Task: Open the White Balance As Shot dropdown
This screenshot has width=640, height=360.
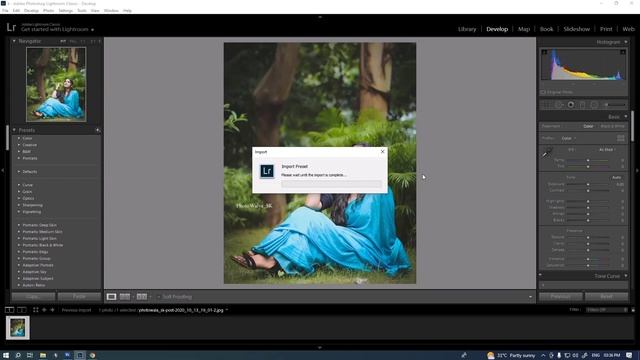Action: pos(607,150)
